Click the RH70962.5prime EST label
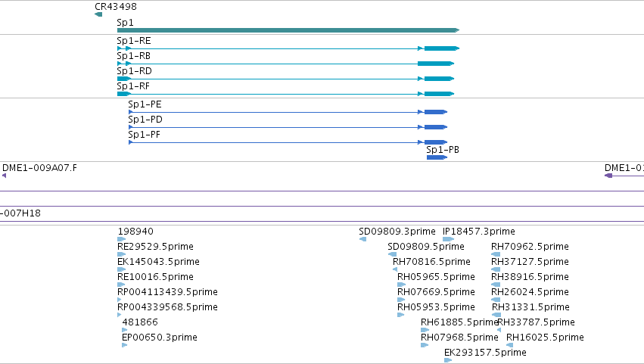The image size is (644, 364). (530, 247)
